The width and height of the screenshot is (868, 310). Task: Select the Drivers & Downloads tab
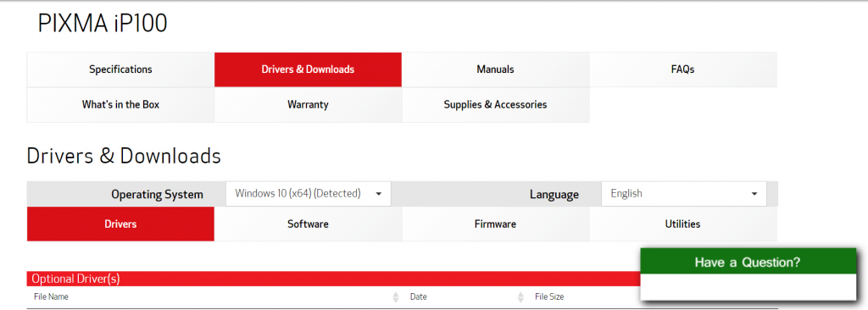click(308, 69)
